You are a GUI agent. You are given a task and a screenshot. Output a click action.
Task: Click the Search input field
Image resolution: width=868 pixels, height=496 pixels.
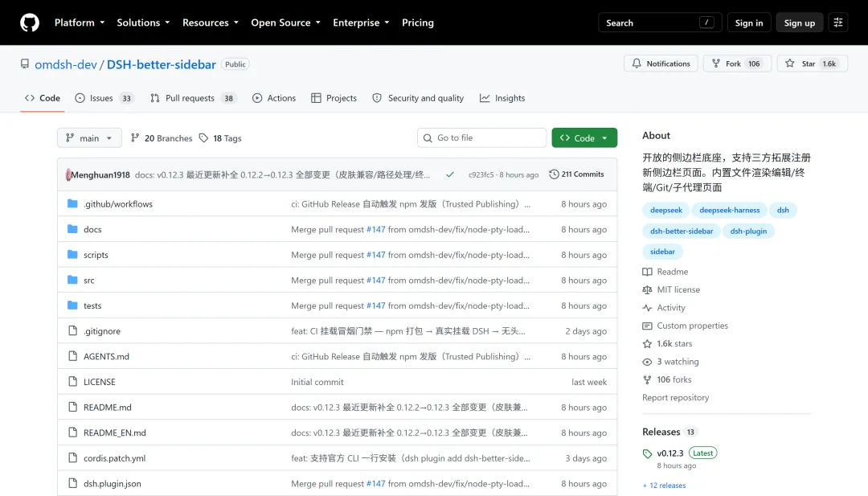(660, 23)
